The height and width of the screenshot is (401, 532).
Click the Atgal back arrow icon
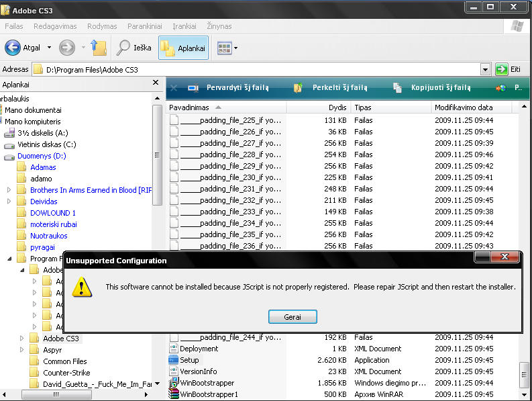pyautogui.click(x=13, y=48)
